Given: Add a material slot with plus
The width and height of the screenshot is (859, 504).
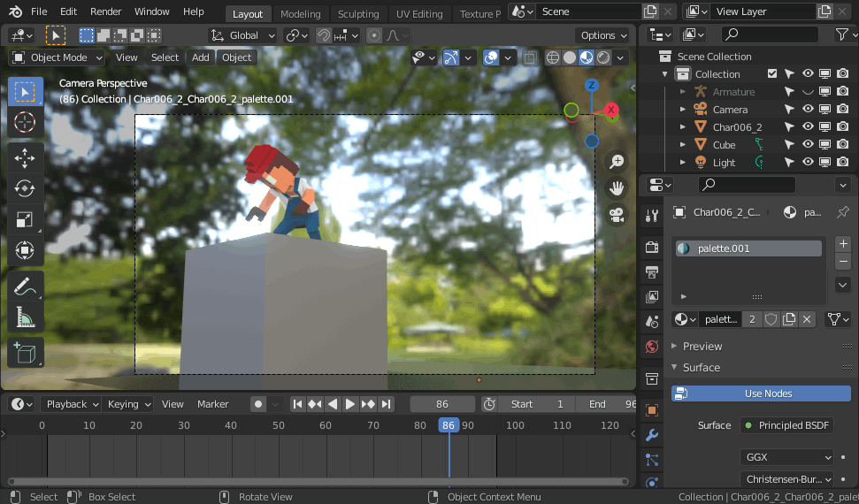Looking at the screenshot, I should pos(843,244).
